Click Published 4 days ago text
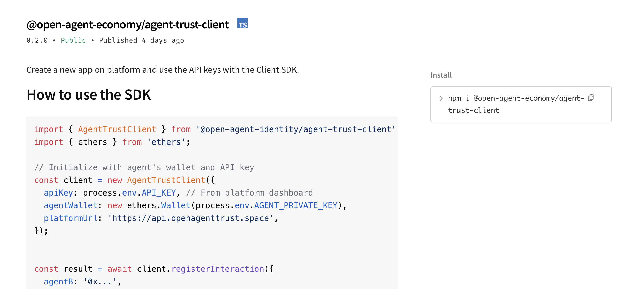Viewport: 644px width, 289px height. tap(142, 40)
